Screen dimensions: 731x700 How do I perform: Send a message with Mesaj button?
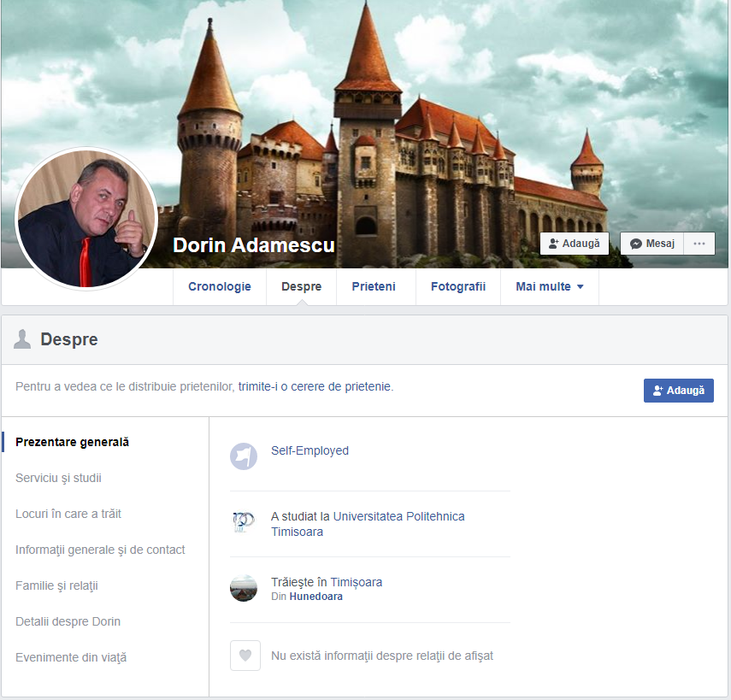click(651, 244)
